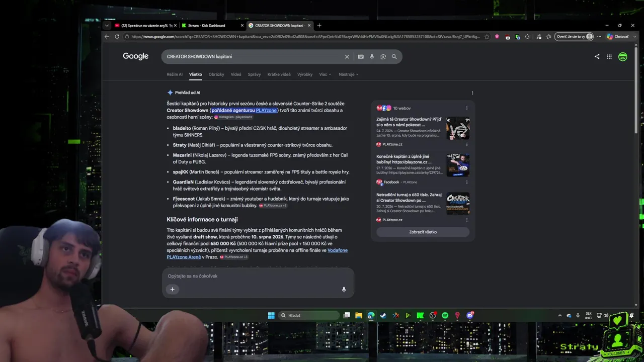The height and width of the screenshot is (362, 644).
Task: Open the options menu beside 10 webov
Action: coord(466,108)
